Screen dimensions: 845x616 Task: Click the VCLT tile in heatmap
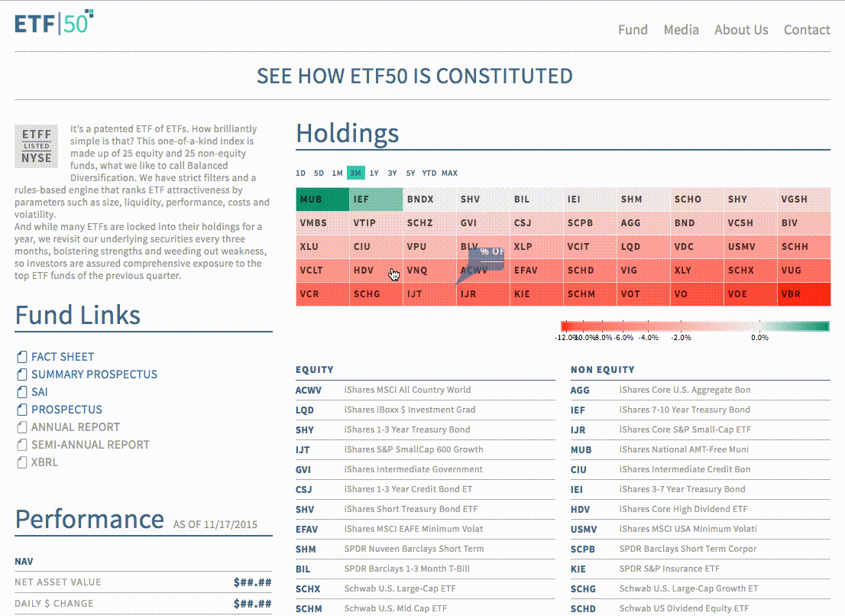point(322,271)
